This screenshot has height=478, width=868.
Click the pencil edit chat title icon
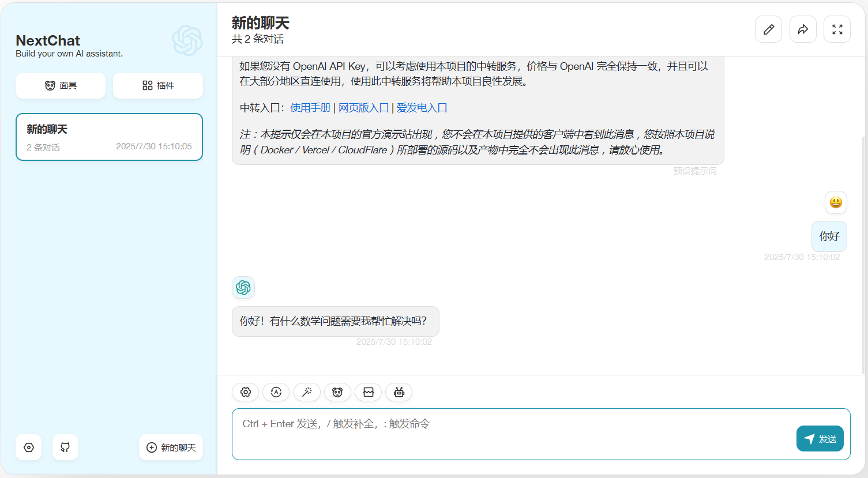point(768,29)
